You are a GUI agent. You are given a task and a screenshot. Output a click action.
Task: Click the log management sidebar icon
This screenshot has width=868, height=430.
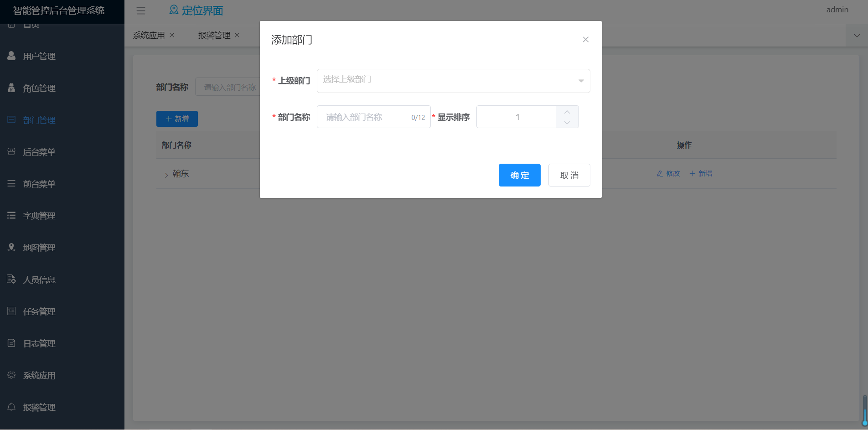(11, 343)
